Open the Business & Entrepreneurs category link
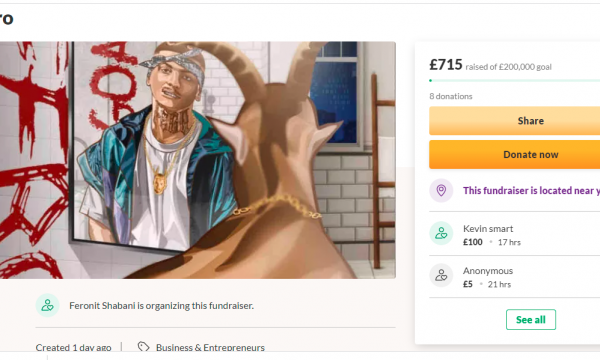The image size is (600, 360). [x=210, y=347]
